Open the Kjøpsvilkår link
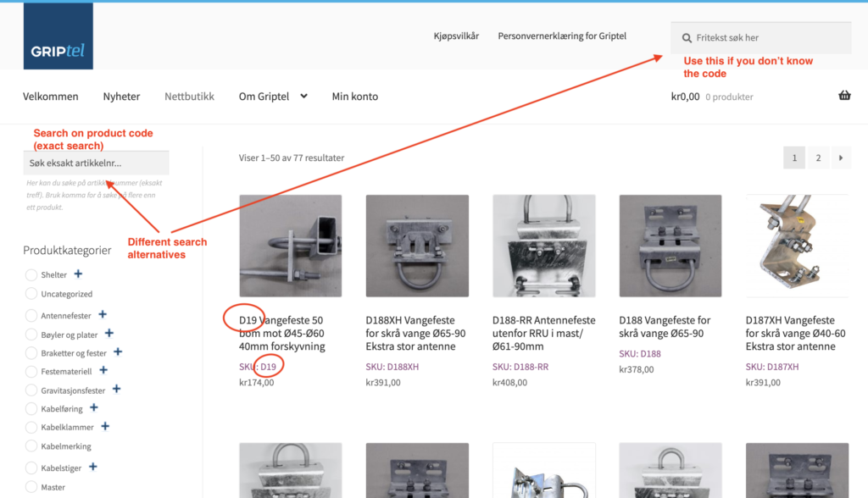 click(456, 36)
